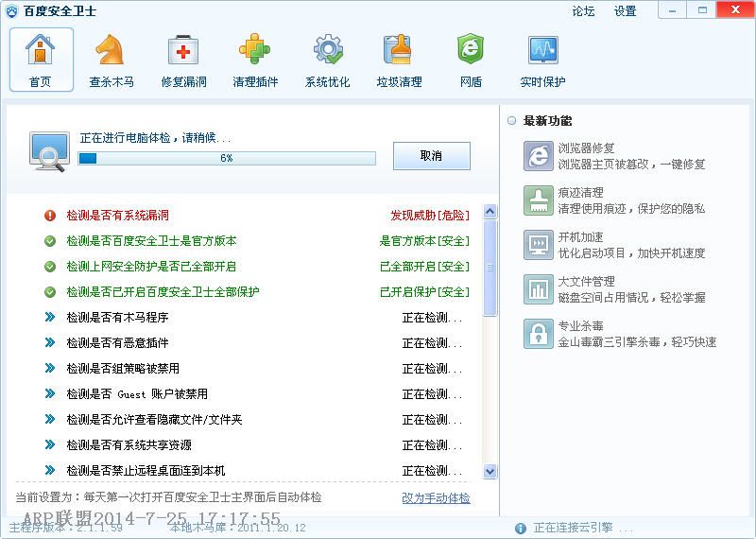Click the 浏览器修复 IE icon
Screen dimensions: 756x539
tap(538, 156)
